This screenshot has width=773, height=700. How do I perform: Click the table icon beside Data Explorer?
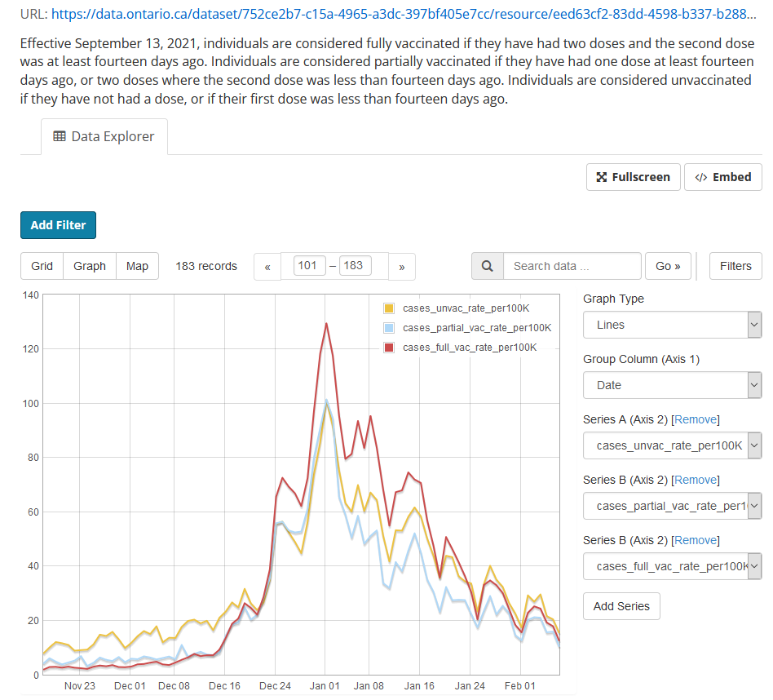(60, 136)
